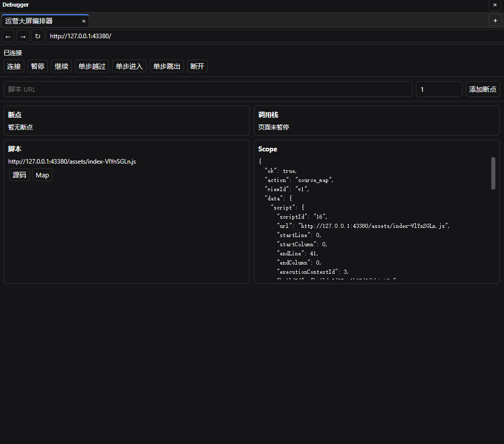Click the 单步越过 button
504x444 pixels.
pyautogui.click(x=92, y=66)
